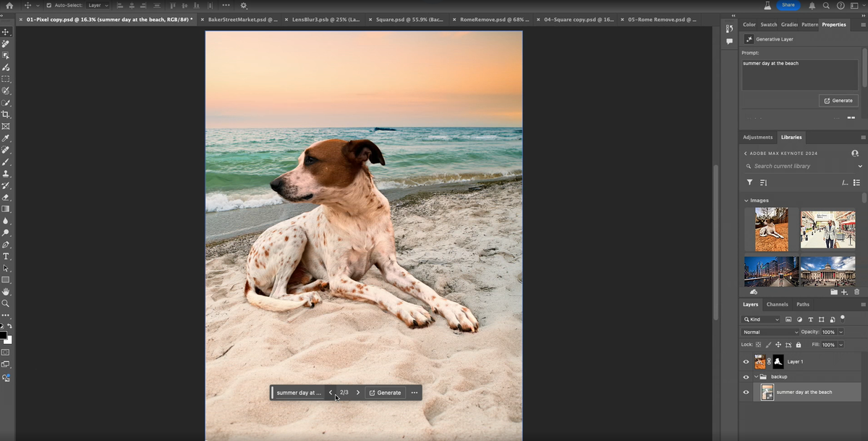
Task: Open the Adjustments tab
Action: pyautogui.click(x=757, y=137)
